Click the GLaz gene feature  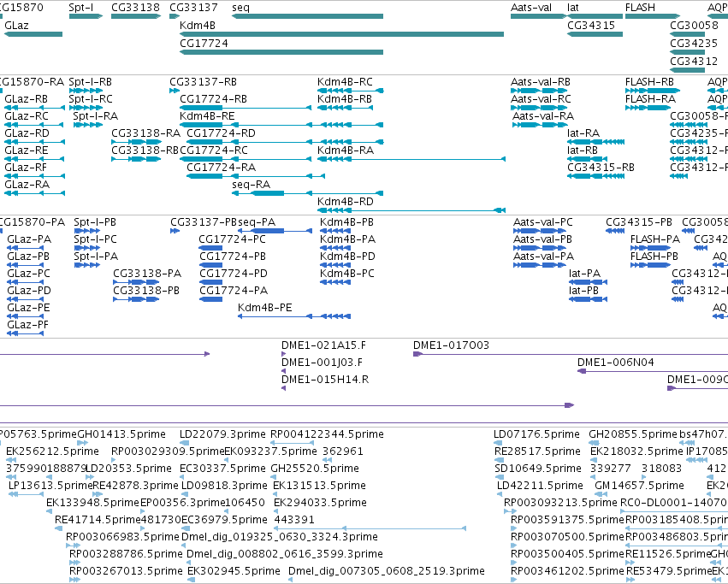tap(33, 34)
